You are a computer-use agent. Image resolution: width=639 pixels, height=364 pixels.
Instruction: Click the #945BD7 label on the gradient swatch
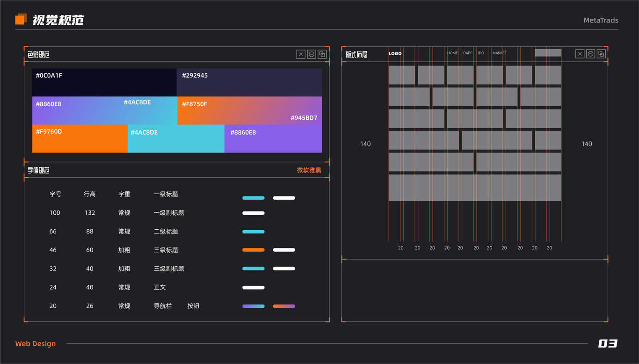tap(304, 118)
